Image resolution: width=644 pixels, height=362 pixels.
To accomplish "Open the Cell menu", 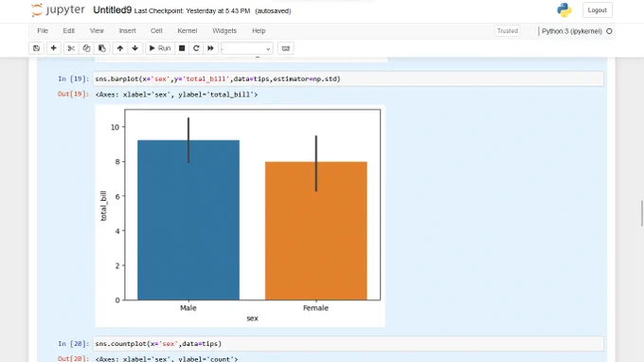I will click(x=156, y=31).
